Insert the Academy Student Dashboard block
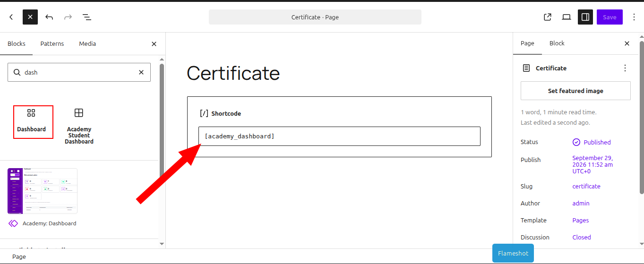Screen dimensions: 644x264 coord(79,126)
